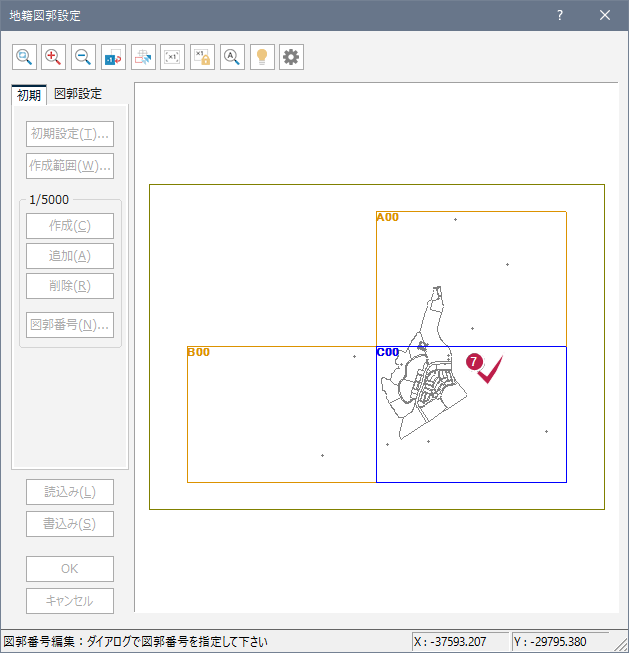
Task: Click the 図郭番号編集 status bar message
Action: (135, 642)
